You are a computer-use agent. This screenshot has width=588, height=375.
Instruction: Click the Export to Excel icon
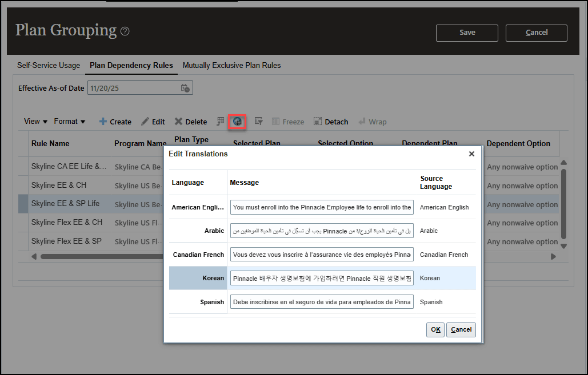pos(220,121)
